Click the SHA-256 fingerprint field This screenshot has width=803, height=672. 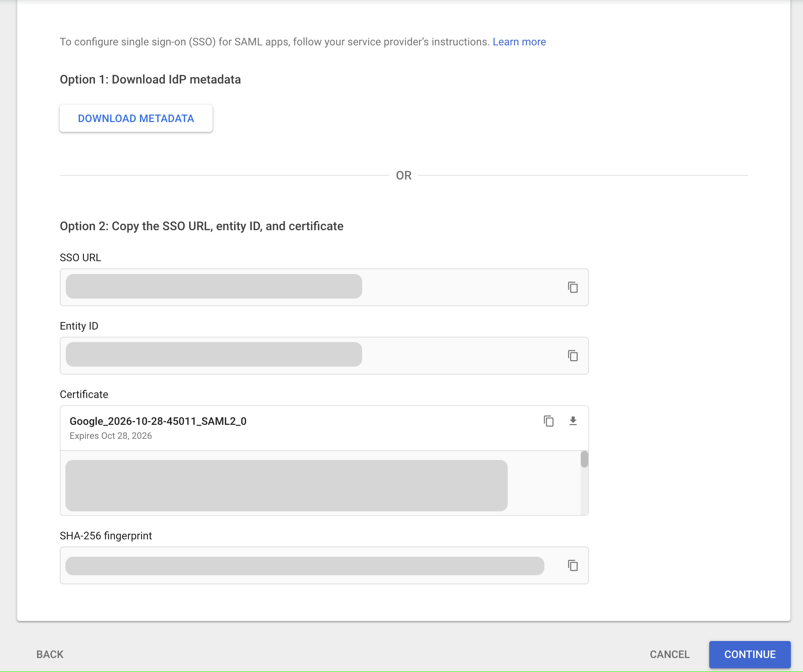[x=304, y=565]
